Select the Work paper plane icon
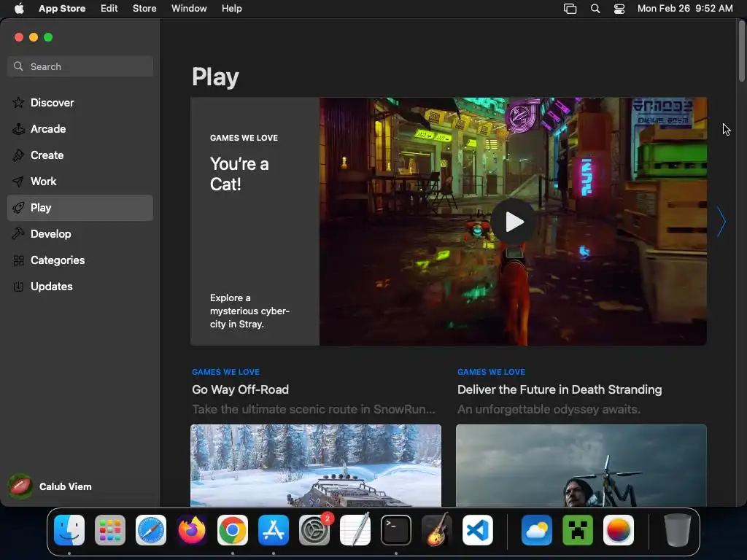Screen dimensions: 747x560 click(18, 182)
